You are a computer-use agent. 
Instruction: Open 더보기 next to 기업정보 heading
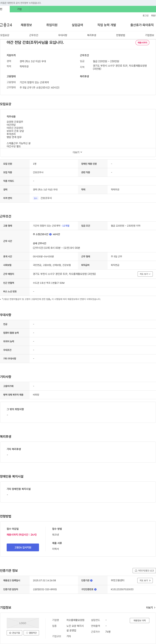click(x=151, y=608)
